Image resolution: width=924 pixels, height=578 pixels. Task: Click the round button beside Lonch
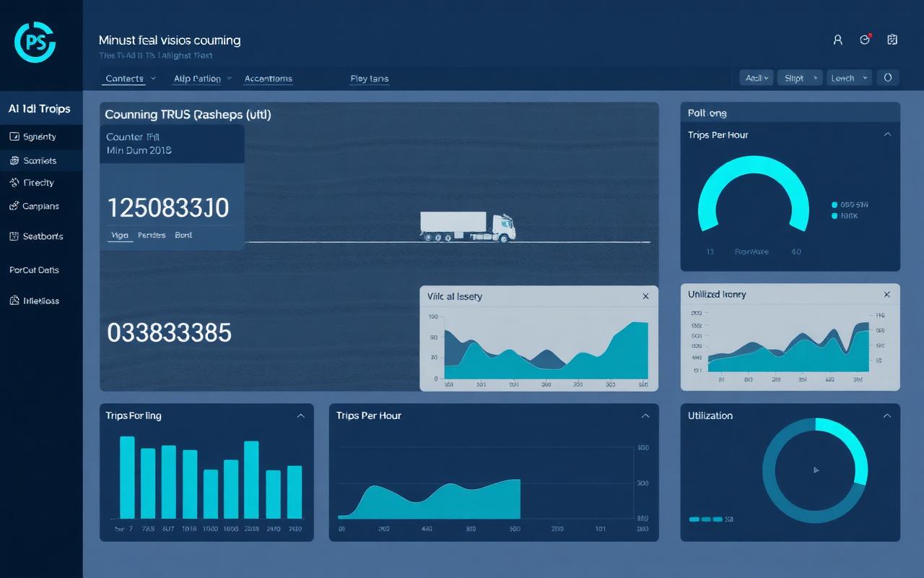(888, 77)
